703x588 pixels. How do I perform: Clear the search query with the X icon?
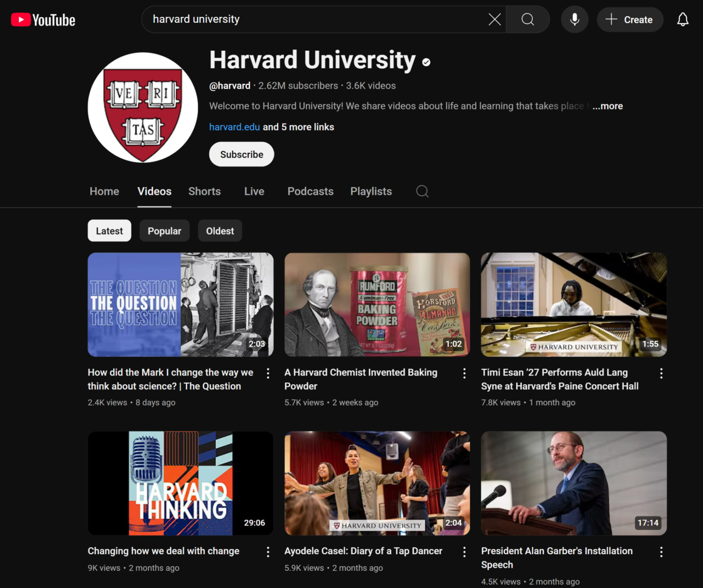[494, 19]
